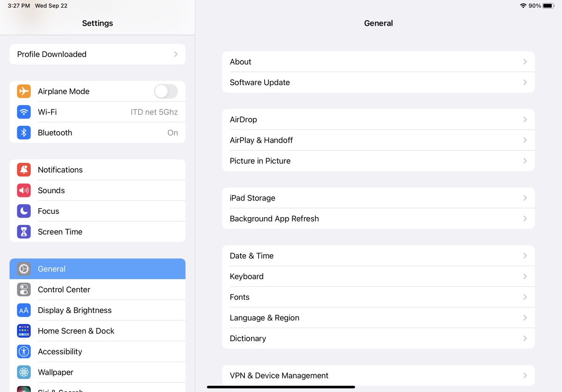Tap the Bluetooth icon in sidebar
This screenshot has width=562, height=392.
click(24, 132)
